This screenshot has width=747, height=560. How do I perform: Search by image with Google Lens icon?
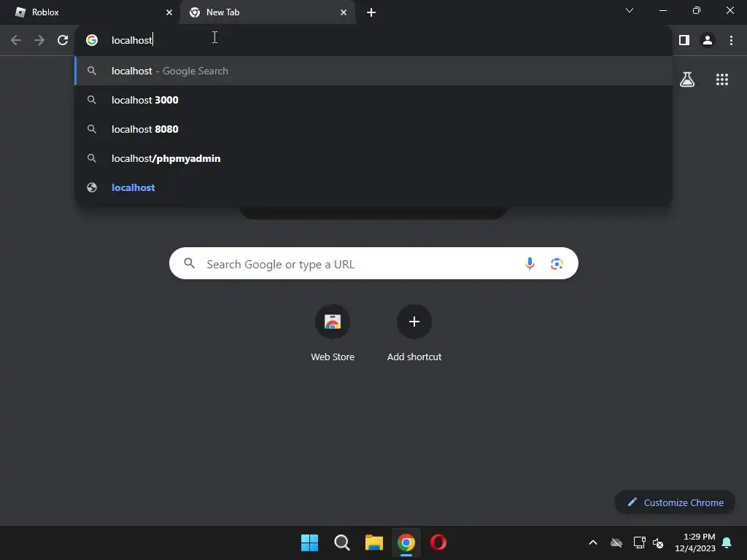(x=557, y=263)
